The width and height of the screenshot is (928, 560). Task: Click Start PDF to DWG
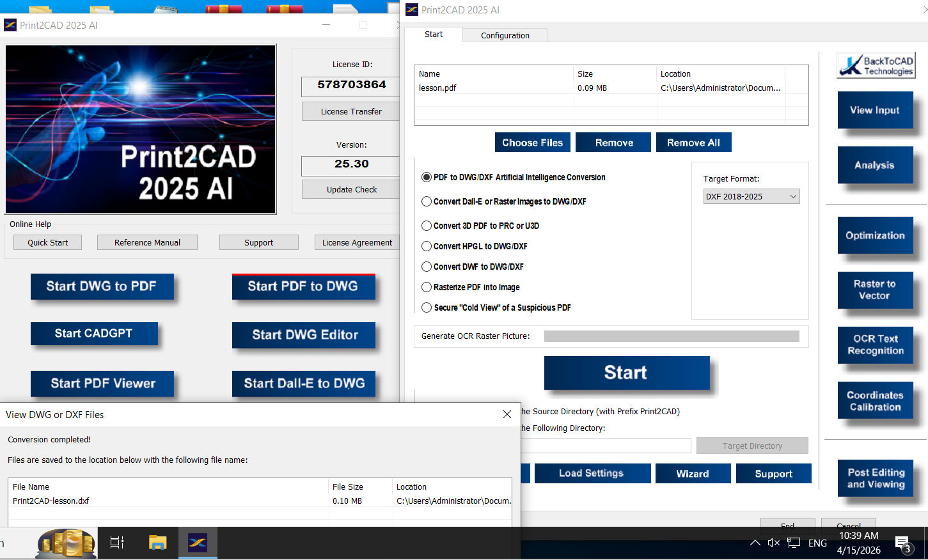coord(303,286)
